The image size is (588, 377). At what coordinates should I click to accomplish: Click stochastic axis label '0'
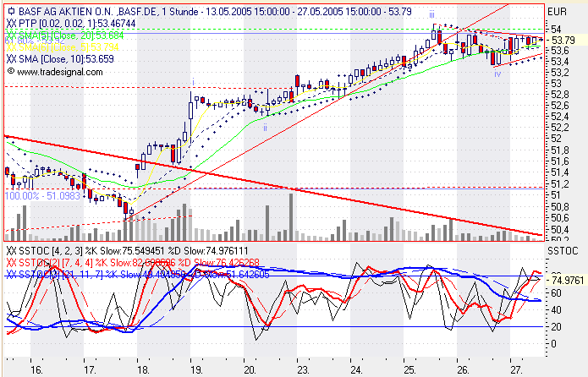554,344
